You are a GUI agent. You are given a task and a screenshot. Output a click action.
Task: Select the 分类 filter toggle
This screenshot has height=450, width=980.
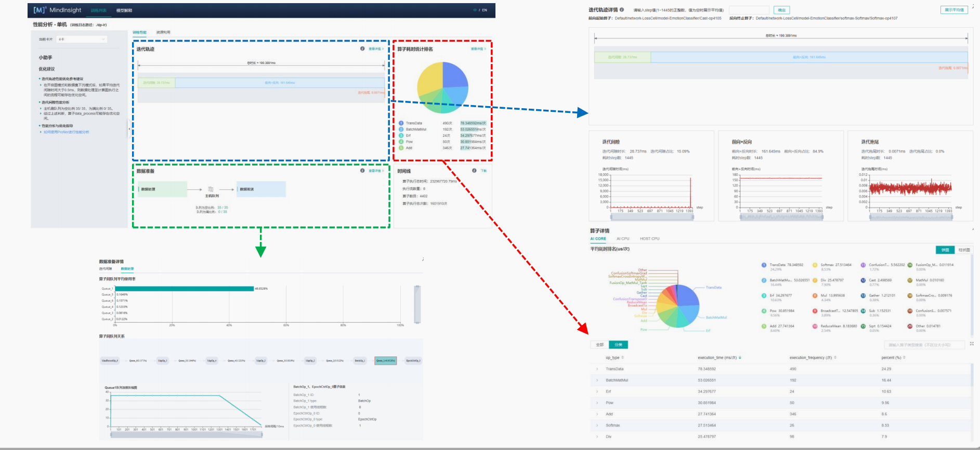(618, 345)
